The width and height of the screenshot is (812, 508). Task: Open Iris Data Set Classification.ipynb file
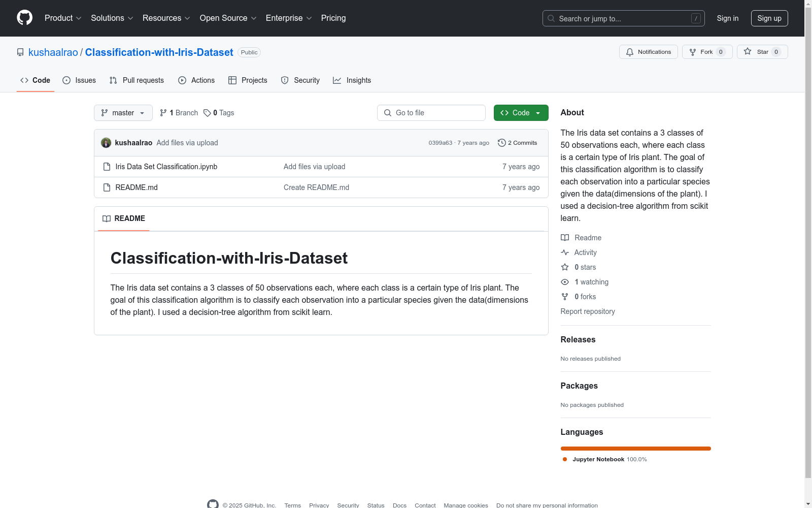166,167
